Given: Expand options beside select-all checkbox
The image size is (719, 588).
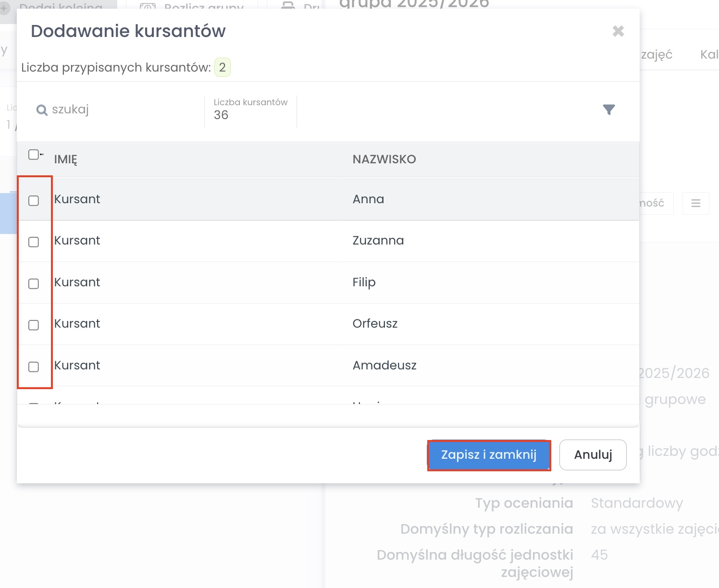Looking at the screenshot, I should [42, 155].
